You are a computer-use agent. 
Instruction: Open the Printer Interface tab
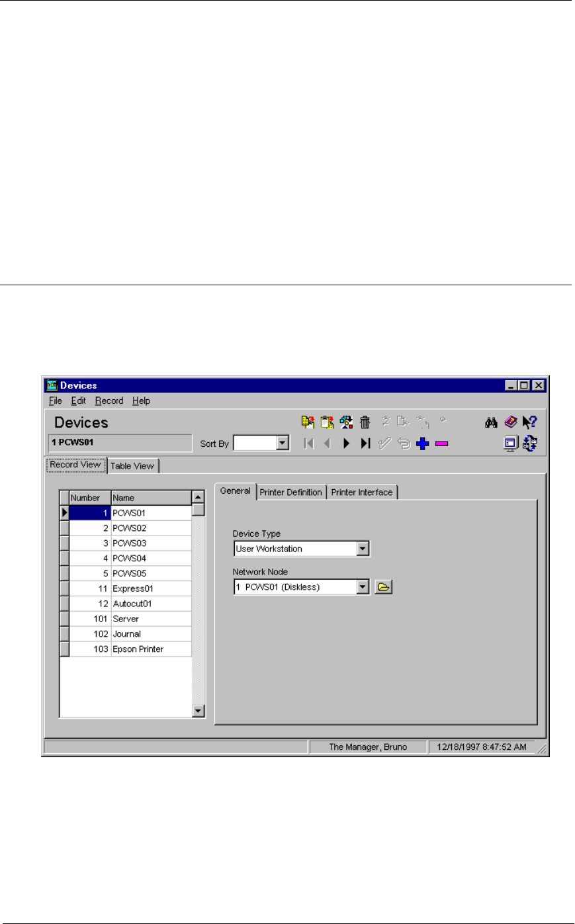(x=362, y=492)
